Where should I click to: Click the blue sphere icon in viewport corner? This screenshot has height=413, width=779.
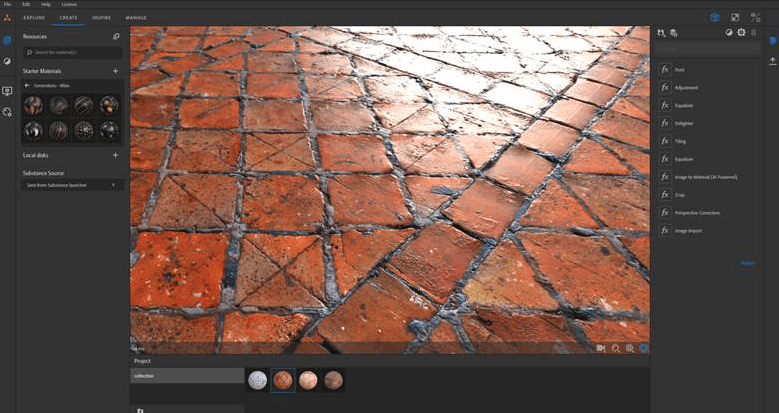coord(643,348)
